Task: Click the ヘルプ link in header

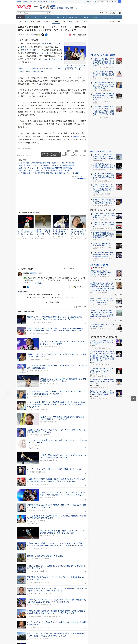Action: click(x=94, y=2)
